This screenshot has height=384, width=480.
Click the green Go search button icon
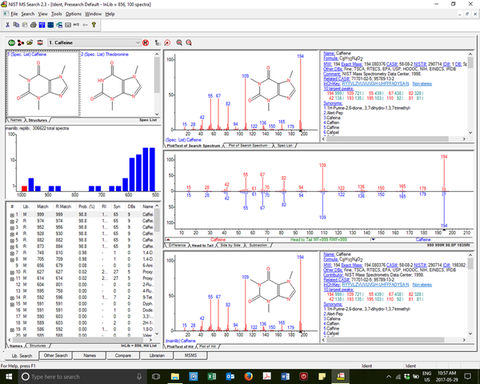coord(11,43)
